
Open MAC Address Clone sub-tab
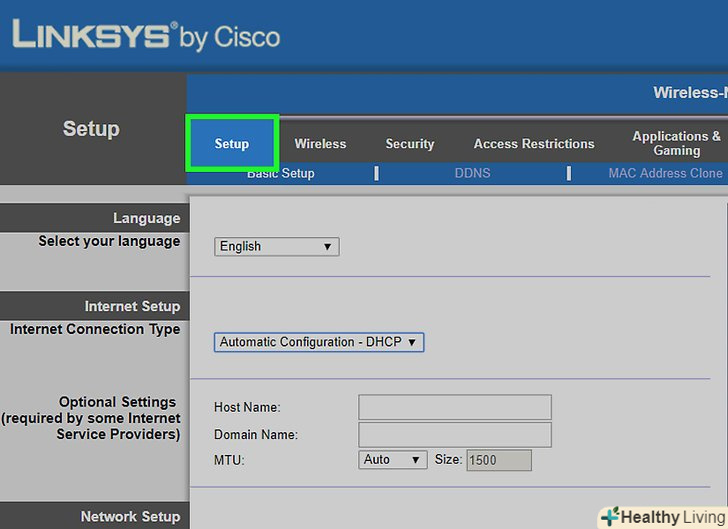(x=665, y=173)
